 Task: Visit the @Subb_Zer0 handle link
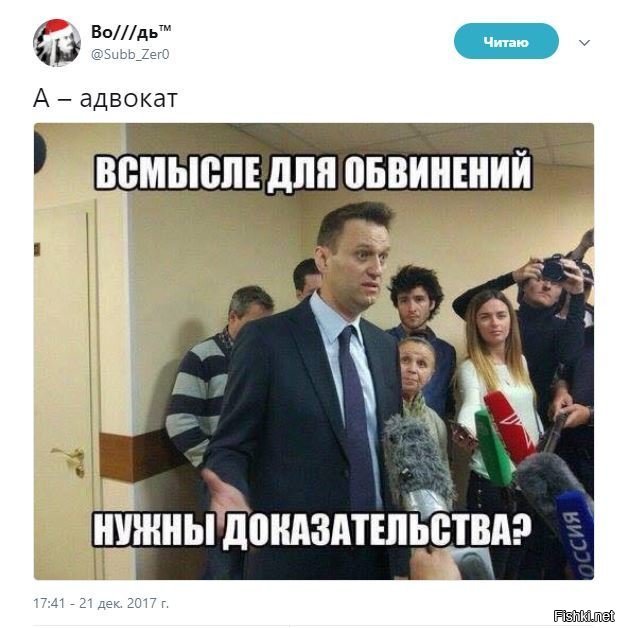pyautogui.click(x=130, y=54)
